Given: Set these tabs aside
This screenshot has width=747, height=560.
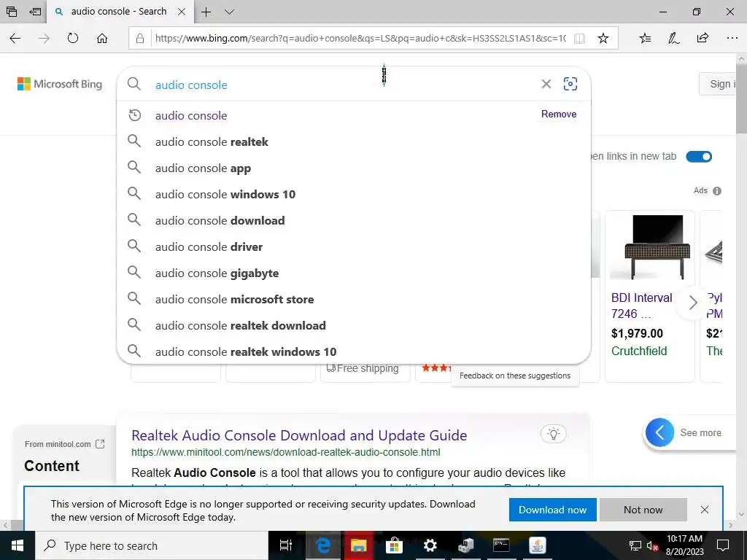Looking at the screenshot, I should [x=35, y=12].
